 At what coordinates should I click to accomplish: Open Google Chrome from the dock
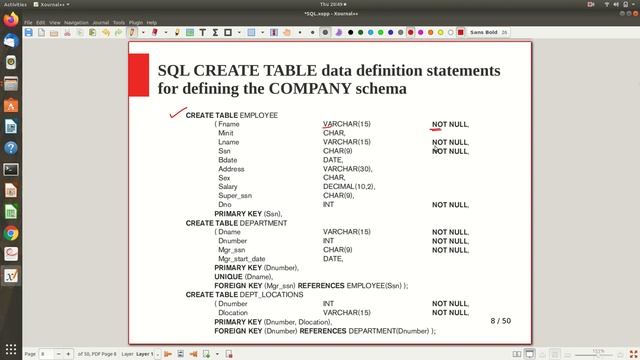[11, 233]
